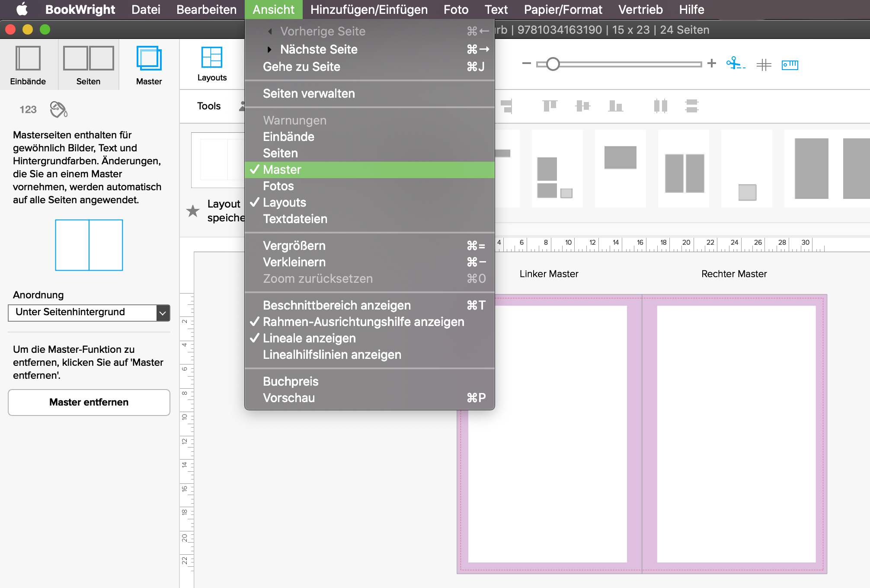Disable Lineale anzeigen option
Screen dimensions: 870x588
tap(370, 338)
